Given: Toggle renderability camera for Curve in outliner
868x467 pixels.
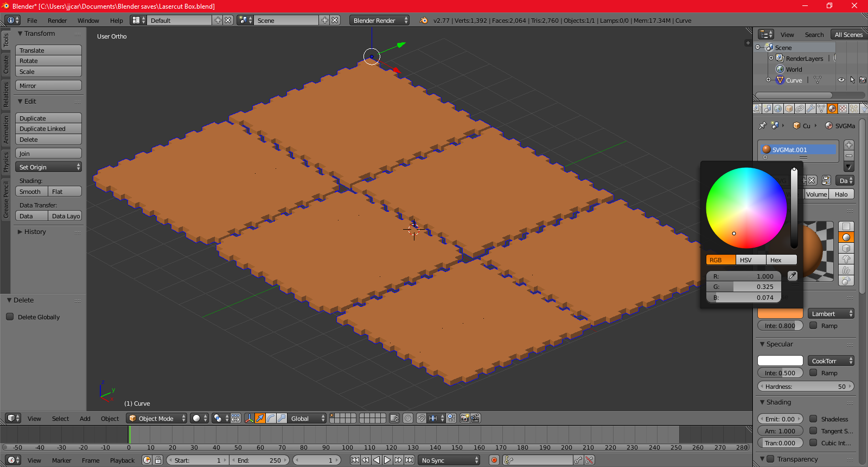Looking at the screenshot, I should 863,80.
